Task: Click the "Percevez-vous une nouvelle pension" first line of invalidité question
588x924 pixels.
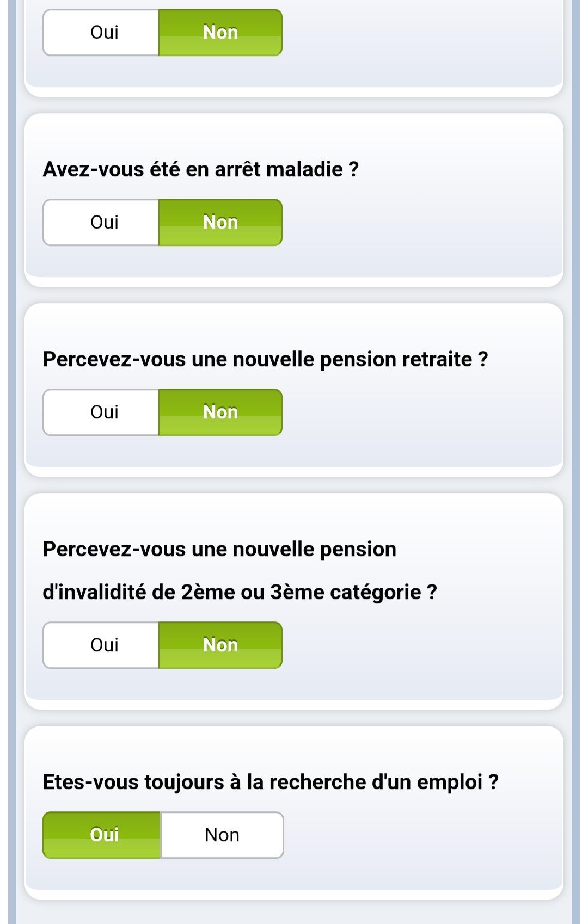Action: [219, 549]
